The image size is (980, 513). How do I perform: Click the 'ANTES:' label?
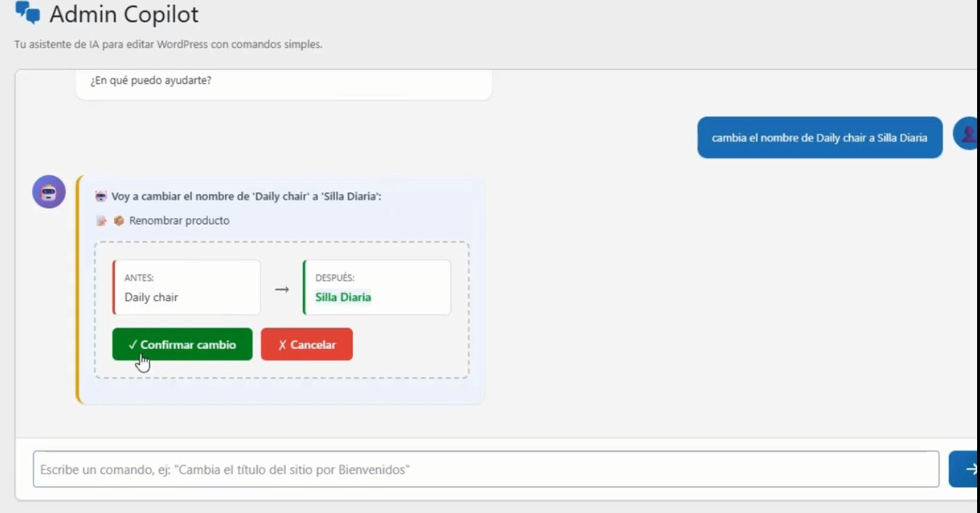139,278
